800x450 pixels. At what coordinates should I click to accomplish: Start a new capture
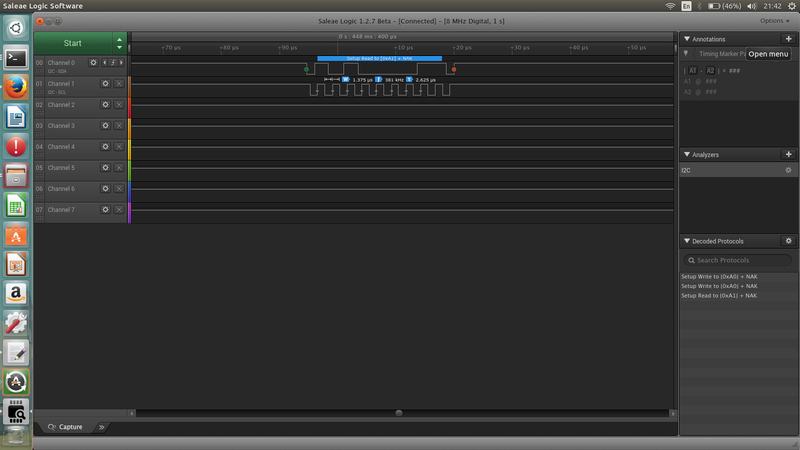coord(73,43)
